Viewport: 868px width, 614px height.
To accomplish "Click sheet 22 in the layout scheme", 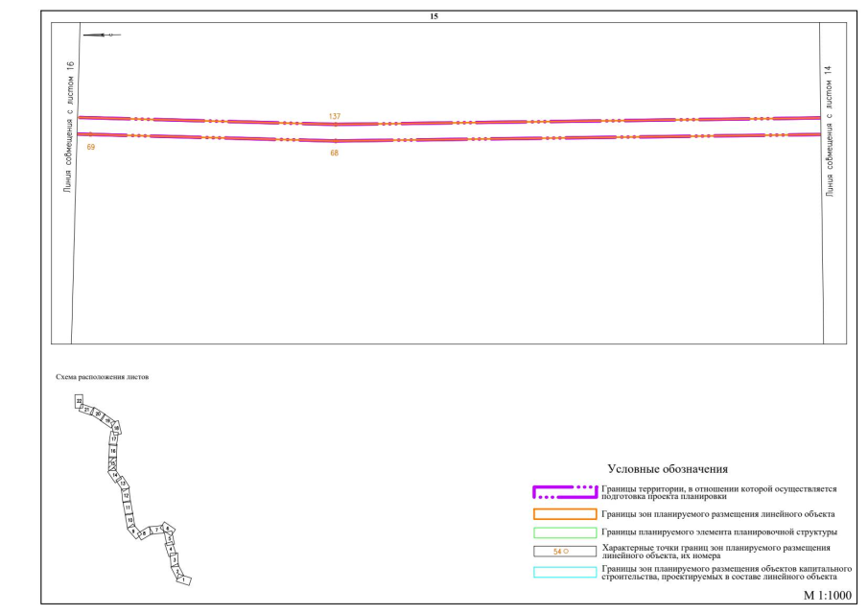I will [80, 400].
